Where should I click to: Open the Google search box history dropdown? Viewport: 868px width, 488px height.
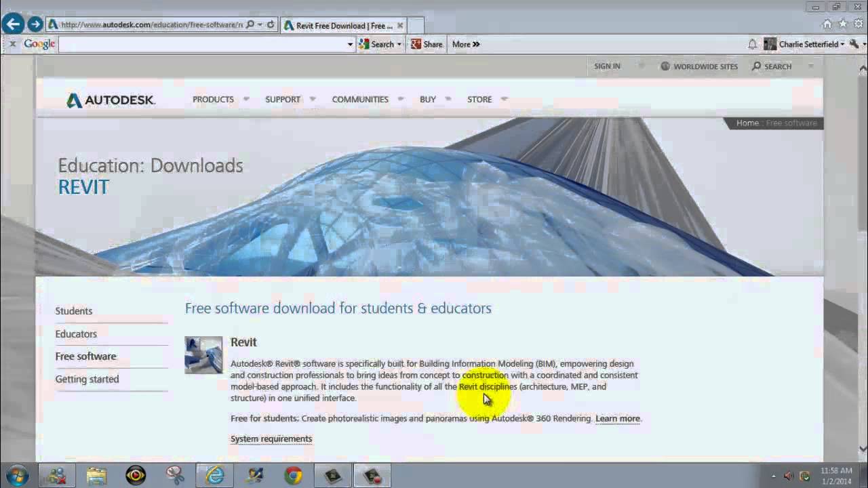[350, 45]
